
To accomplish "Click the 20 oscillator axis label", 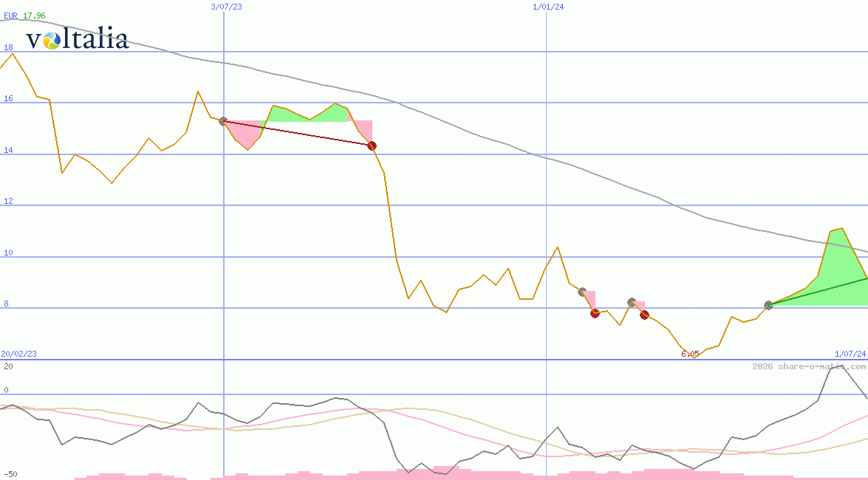I will click(8, 366).
